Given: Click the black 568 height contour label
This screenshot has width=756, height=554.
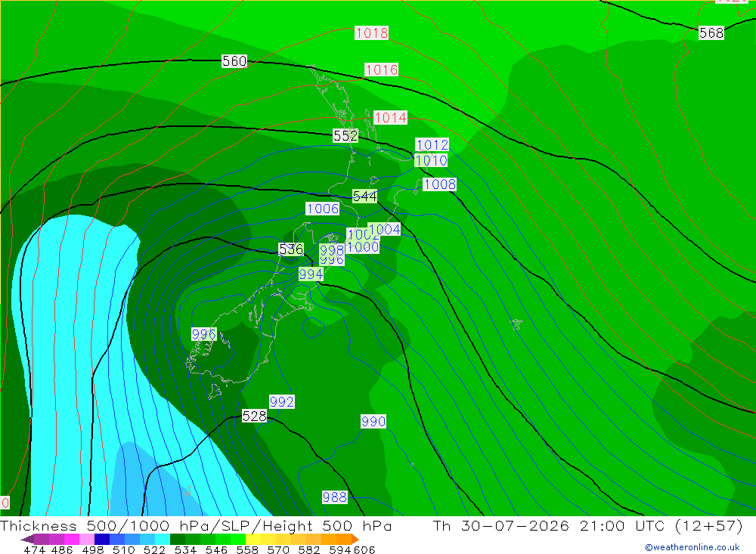Looking at the screenshot, I should tap(711, 32).
